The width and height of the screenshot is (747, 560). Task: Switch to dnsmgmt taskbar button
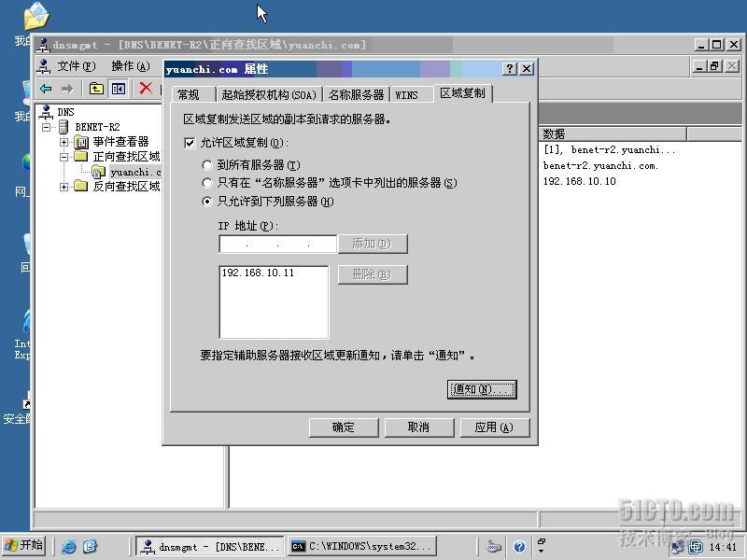(209, 546)
